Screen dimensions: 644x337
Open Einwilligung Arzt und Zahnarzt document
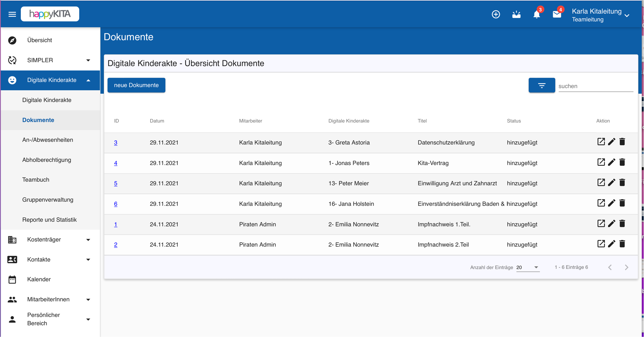tap(601, 183)
